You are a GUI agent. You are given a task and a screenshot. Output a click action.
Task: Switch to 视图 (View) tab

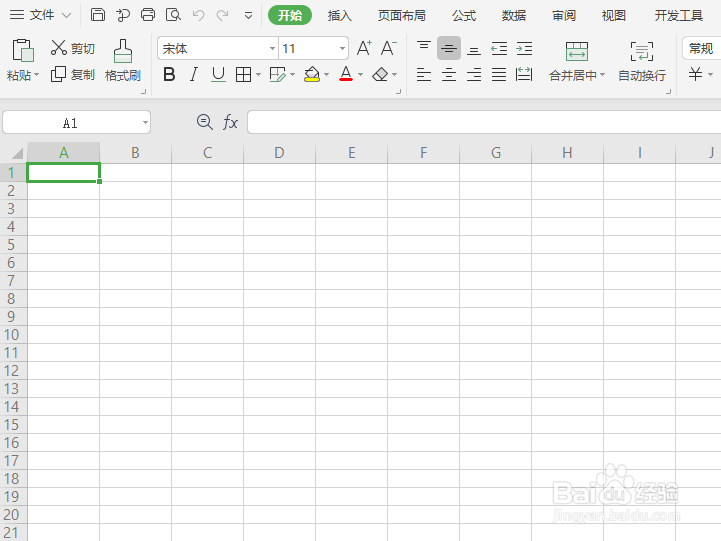(614, 16)
